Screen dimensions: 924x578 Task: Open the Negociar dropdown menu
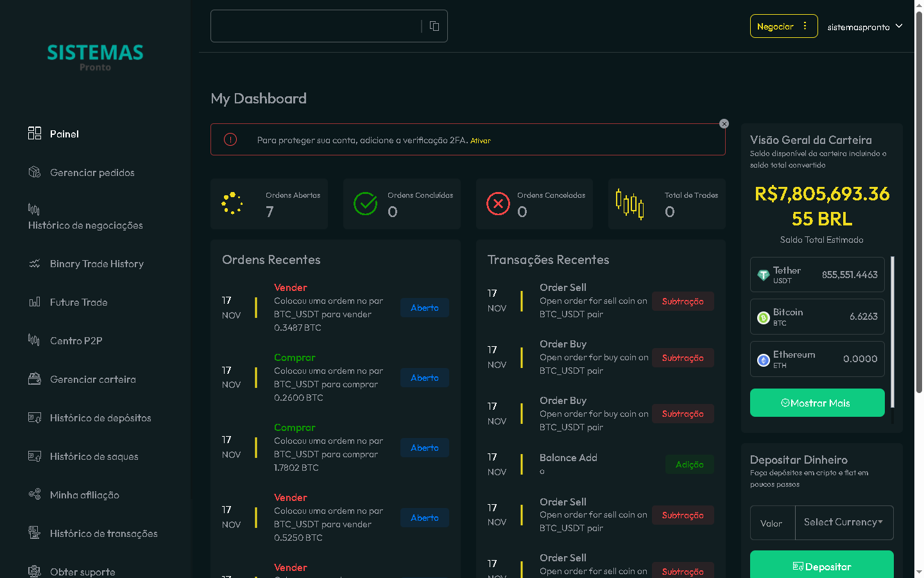click(783, 26)
